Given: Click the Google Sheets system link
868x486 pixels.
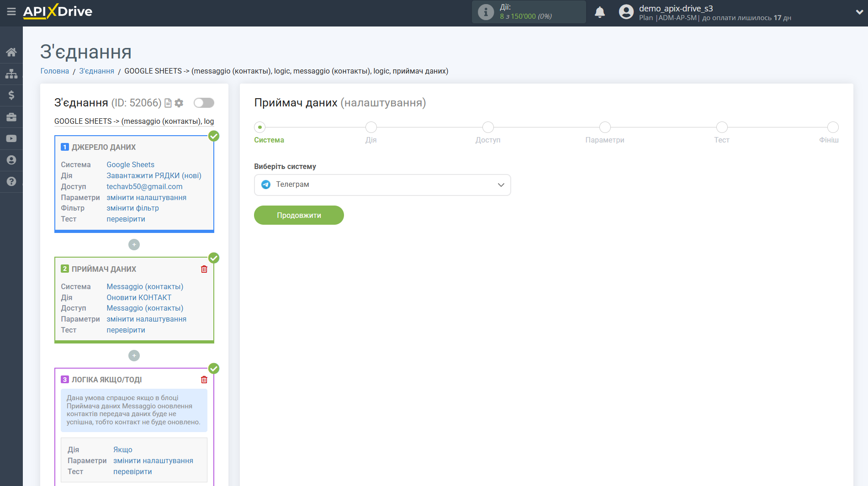Looking at the screenshot, I should pos(130,164).
